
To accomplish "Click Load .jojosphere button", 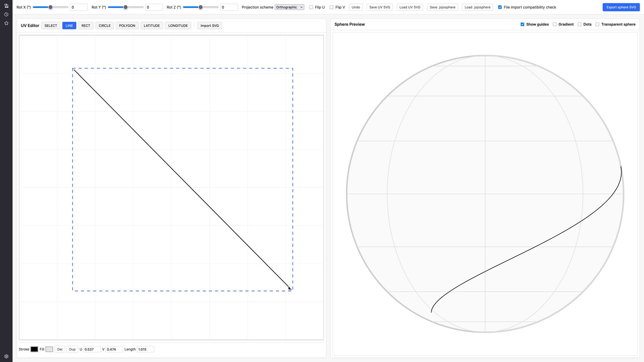I will coord(478,7).
